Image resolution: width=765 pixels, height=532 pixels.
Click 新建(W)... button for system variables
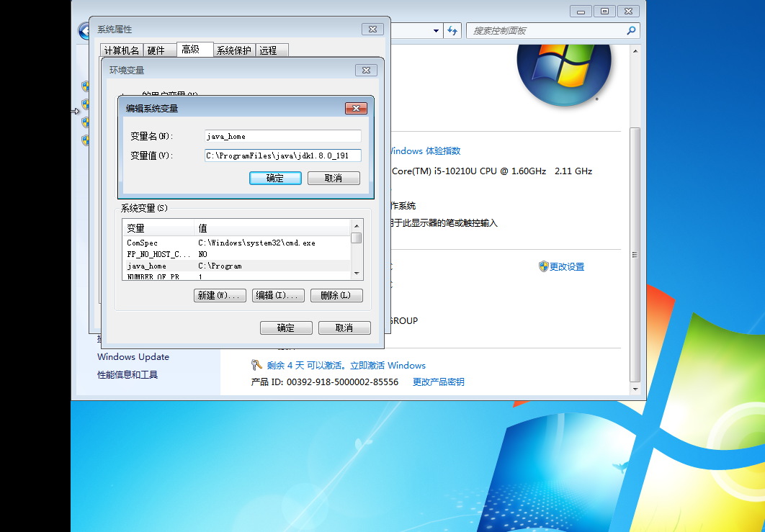click(220, 295)
